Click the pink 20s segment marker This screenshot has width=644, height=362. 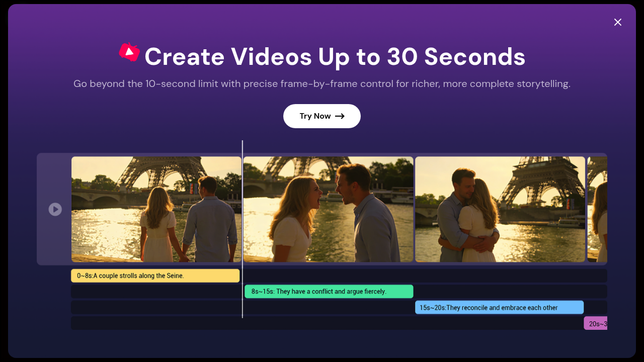[596, 323]
